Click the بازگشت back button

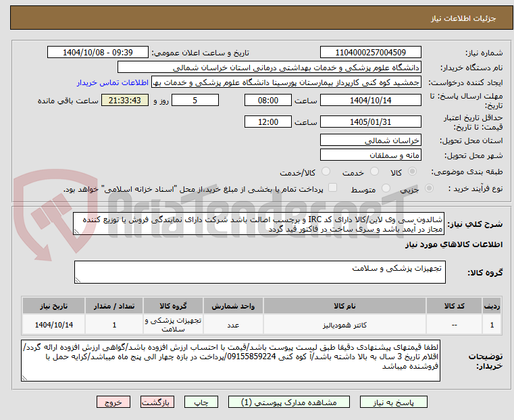coord(157,402)
